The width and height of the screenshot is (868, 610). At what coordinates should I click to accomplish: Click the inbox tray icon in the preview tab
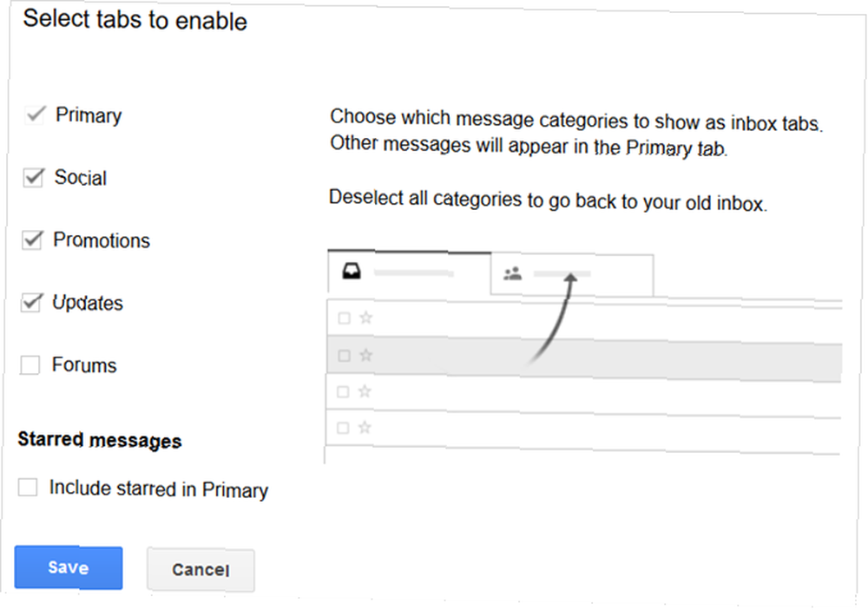pyautogui.click(x=352, y=272)
